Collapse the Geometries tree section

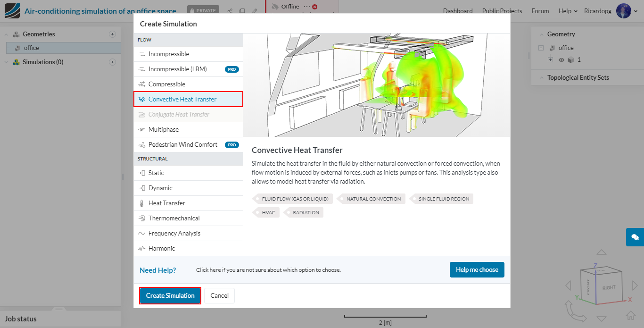click(6, 34)
